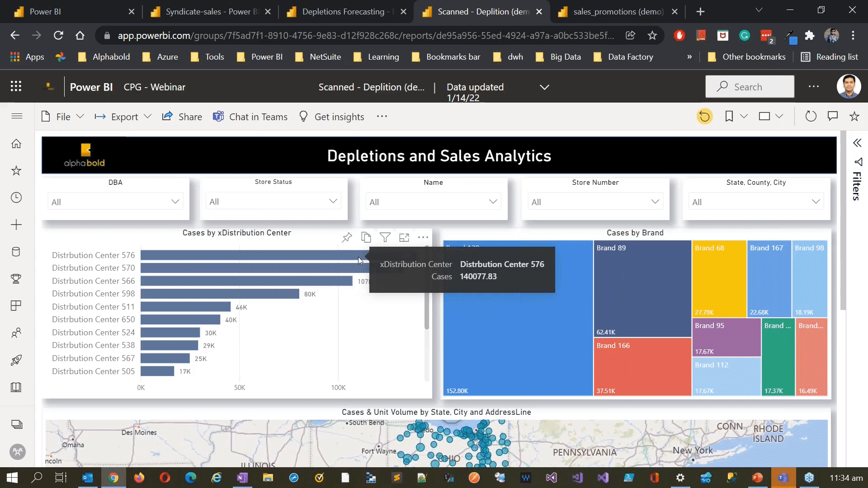Click Create plus icon in sidebar

(x=16, y=225)
